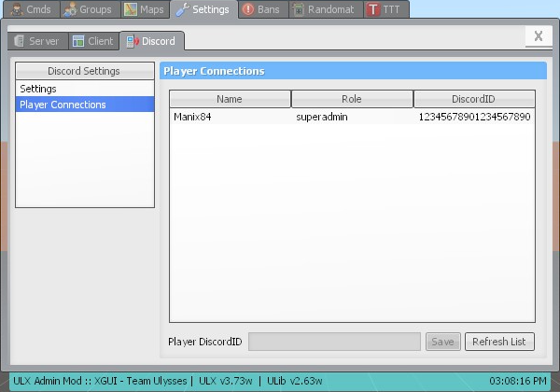This screenshot has height=392, width=560.
Task: Click the TTT red T icon
Action: click(x=372, y=9)
